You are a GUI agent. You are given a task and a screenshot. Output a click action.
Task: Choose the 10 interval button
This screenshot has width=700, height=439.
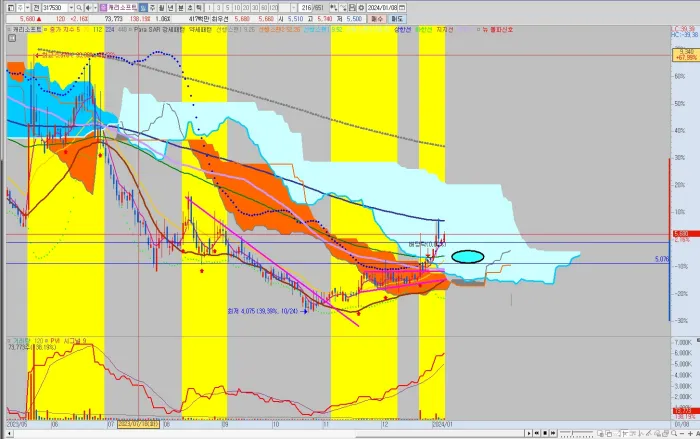[237, 8]
